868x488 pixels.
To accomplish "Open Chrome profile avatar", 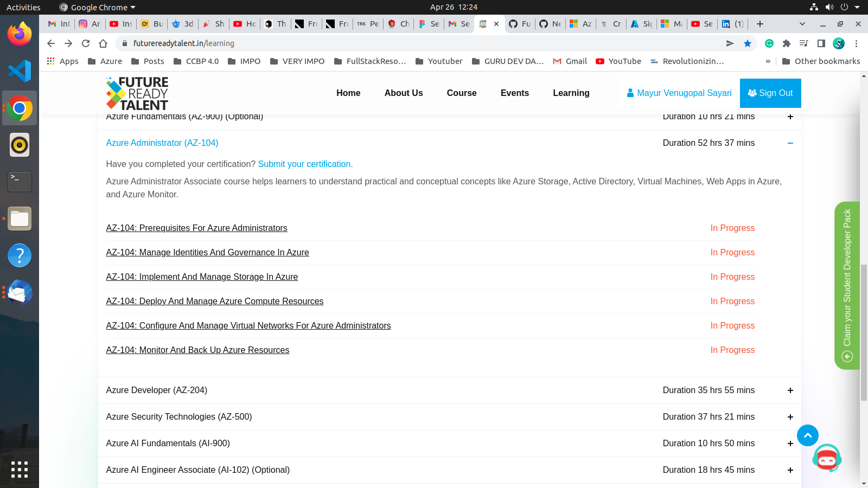I will (x=839, y=43).
